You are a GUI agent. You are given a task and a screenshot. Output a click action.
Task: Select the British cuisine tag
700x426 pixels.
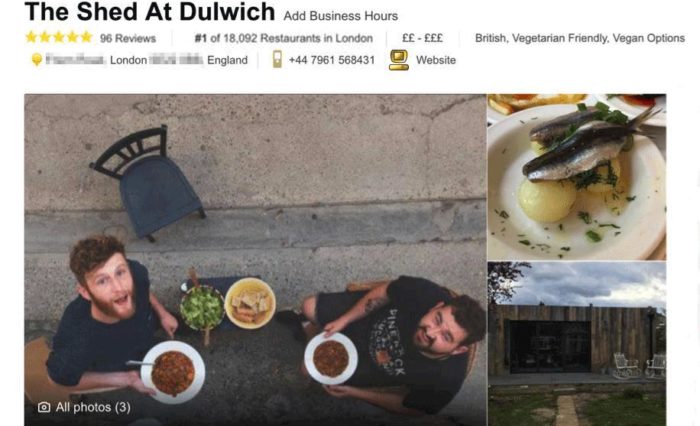(x=491, y=38)
